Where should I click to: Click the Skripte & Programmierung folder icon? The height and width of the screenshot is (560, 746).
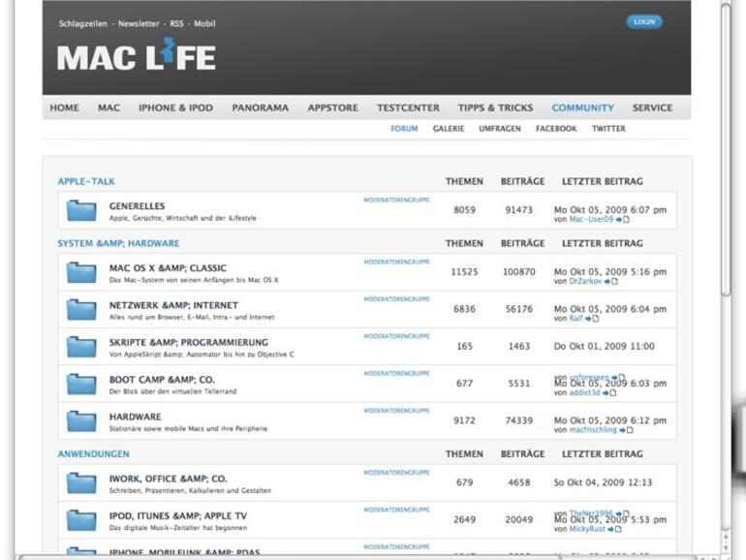coord(81,347)
